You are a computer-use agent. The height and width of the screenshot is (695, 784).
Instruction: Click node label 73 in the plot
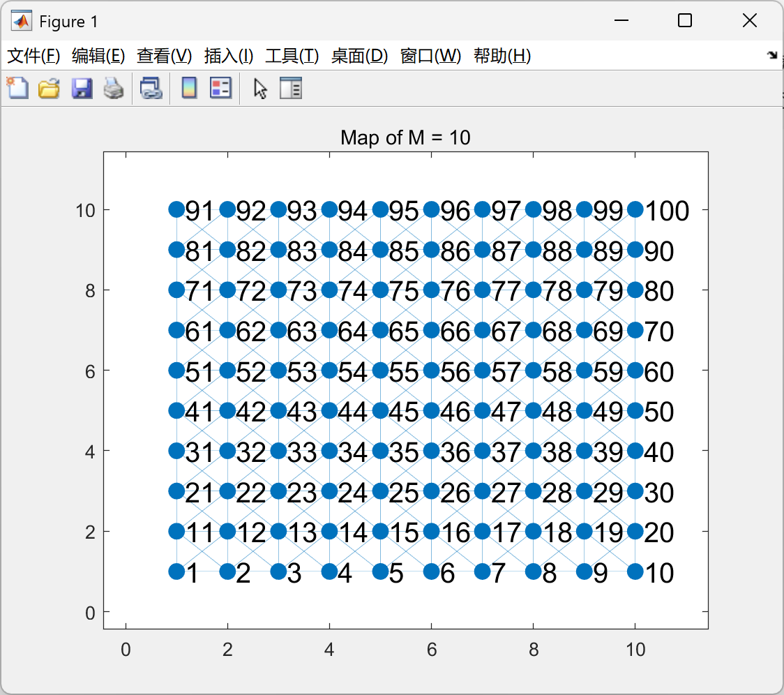click(302, 292)
